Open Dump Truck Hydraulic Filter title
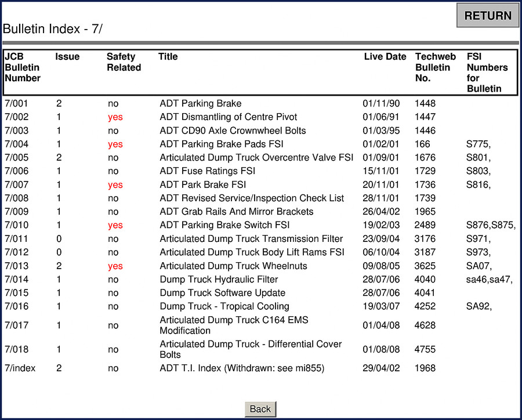 [219, 280]
